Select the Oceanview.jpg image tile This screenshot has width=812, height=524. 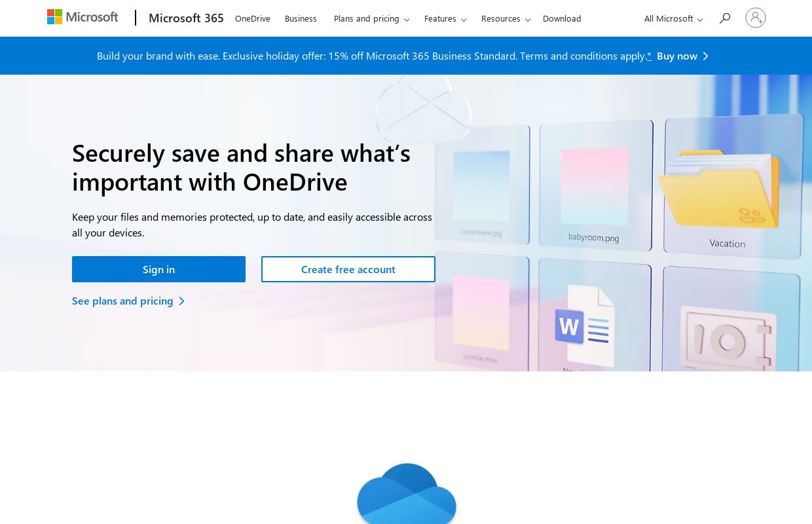[x=481, y=186]
